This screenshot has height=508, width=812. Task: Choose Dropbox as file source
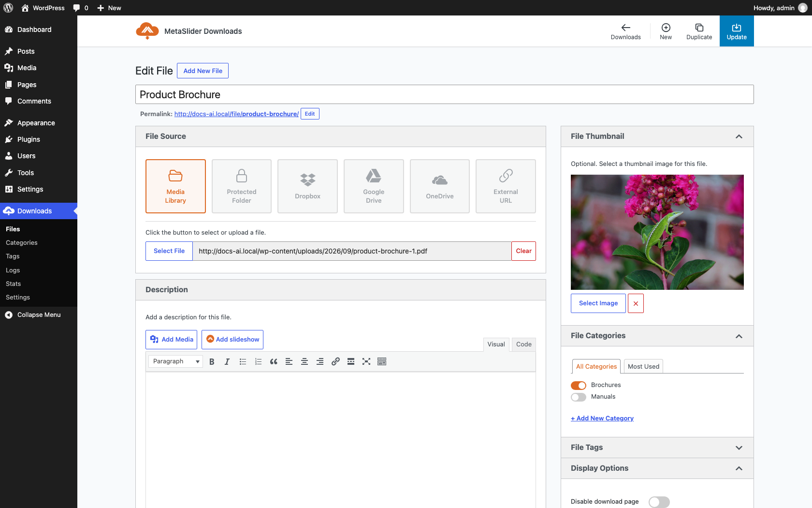(307, 186)
